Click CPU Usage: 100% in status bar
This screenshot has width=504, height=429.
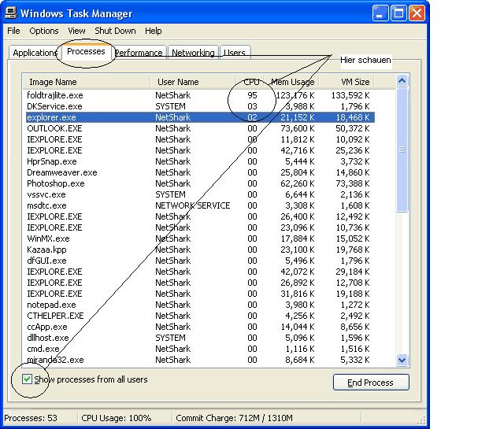(x=117, y=418)
